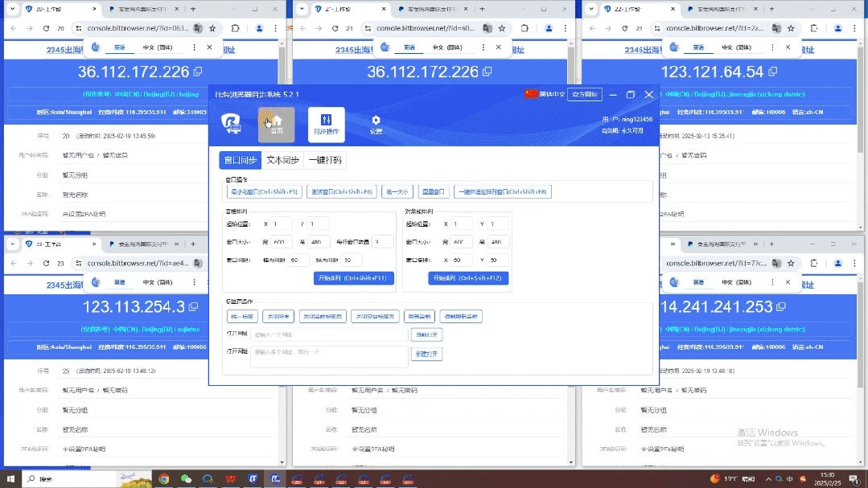This screenshot has height=488, width=868.
Task: Click the 2345出海 link in 23-工作台 window
Action: (x=64, y=285)
